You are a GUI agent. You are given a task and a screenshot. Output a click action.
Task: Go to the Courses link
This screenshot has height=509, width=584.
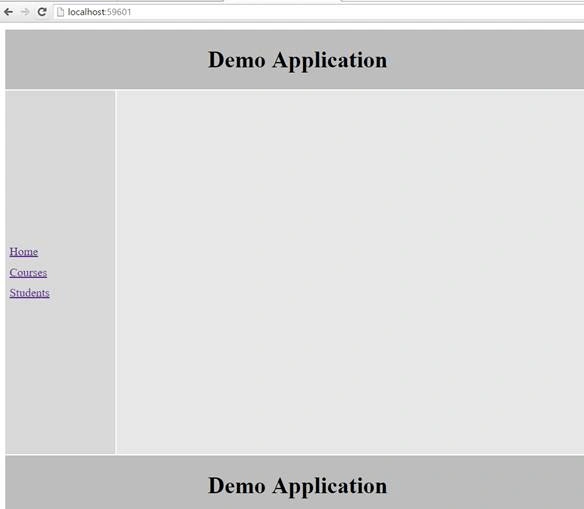pos(28,273)
